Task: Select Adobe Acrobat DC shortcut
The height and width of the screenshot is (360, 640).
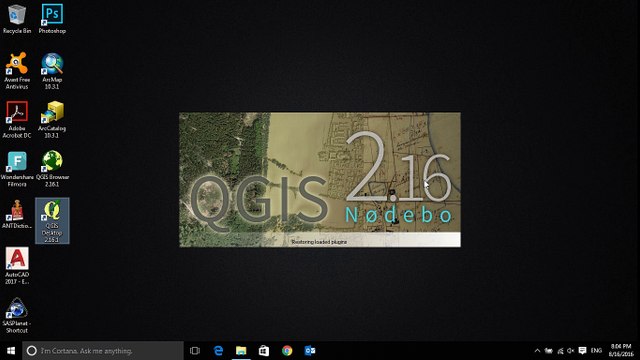Action: pos(17,120)
